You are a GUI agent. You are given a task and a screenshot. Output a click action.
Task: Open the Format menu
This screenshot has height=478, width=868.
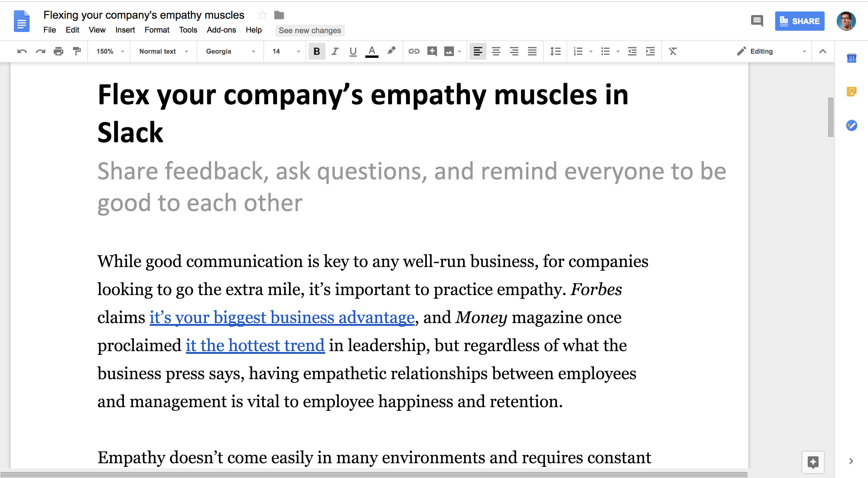click(157, 30)
